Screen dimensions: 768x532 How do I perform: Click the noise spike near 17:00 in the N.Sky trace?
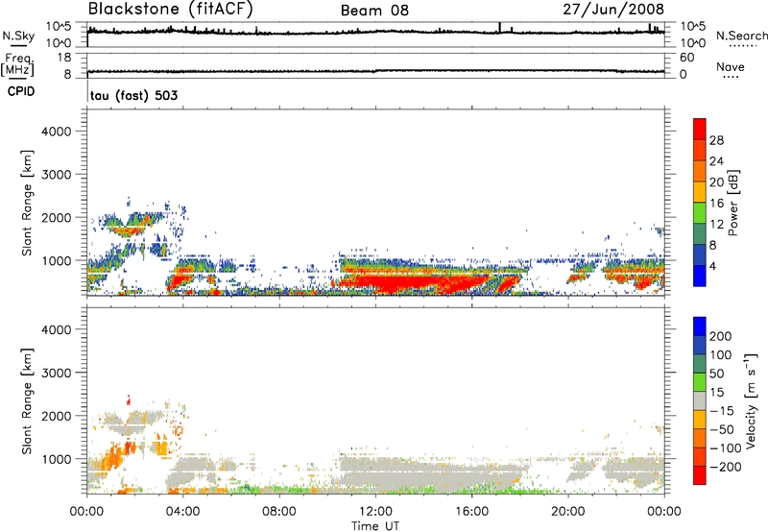click(499, 28)
